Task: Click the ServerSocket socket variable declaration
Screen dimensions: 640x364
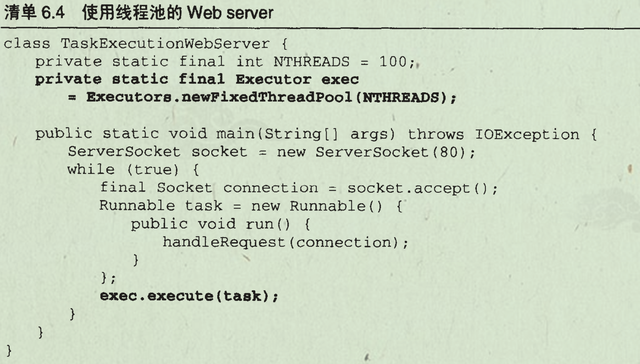Action: 158,152
